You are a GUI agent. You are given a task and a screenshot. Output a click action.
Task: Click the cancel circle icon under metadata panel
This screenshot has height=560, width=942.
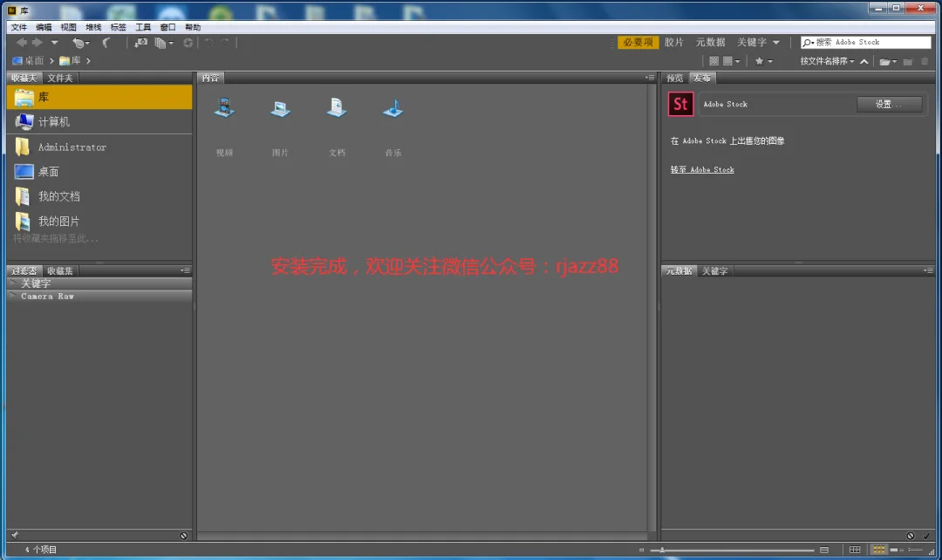[x=910, y=536]
